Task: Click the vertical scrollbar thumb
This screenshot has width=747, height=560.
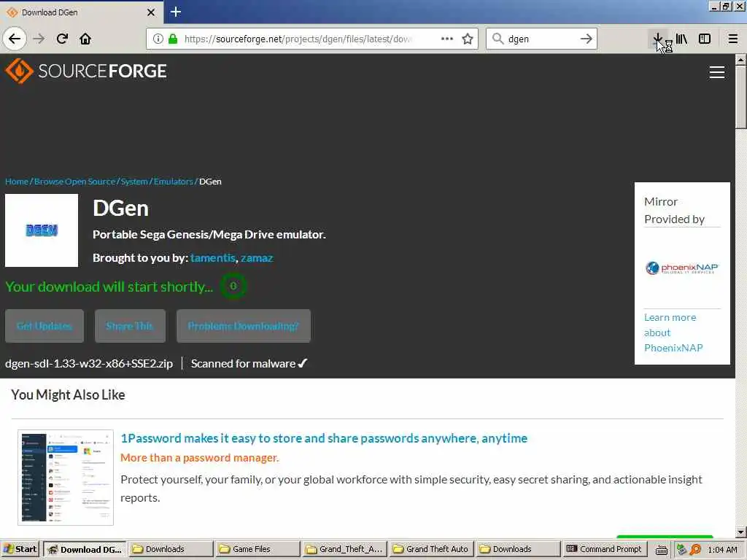Action: coord(741,97)
